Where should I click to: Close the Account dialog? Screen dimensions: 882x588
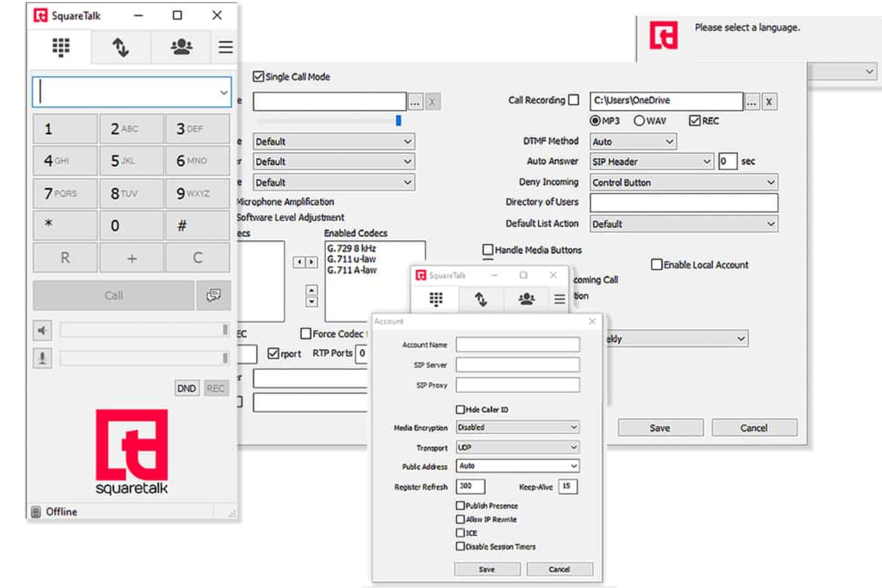pos(592,321)
